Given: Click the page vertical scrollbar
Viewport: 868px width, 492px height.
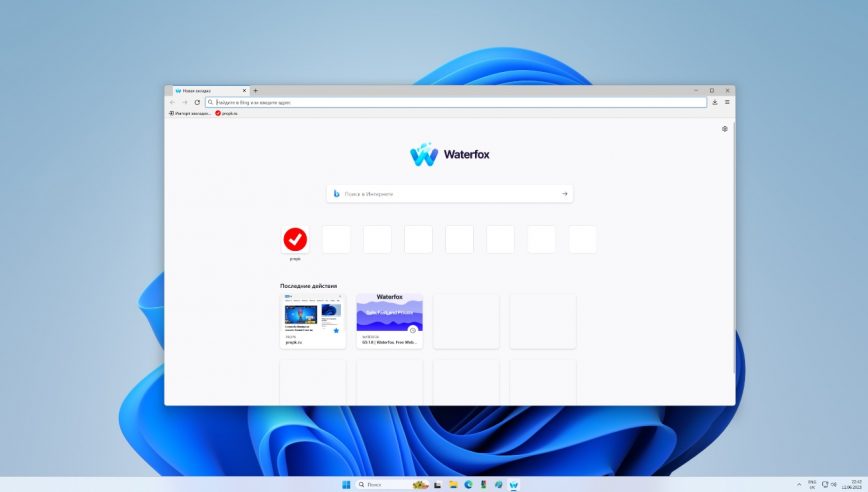Looking at the screenshot, I should pos(733,249).
